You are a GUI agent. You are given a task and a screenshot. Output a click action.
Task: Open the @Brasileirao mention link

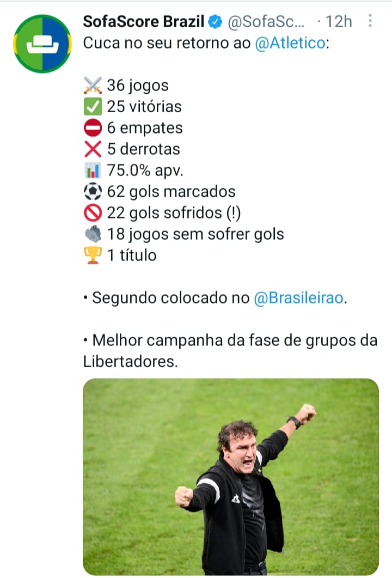[x=299, y=298]
